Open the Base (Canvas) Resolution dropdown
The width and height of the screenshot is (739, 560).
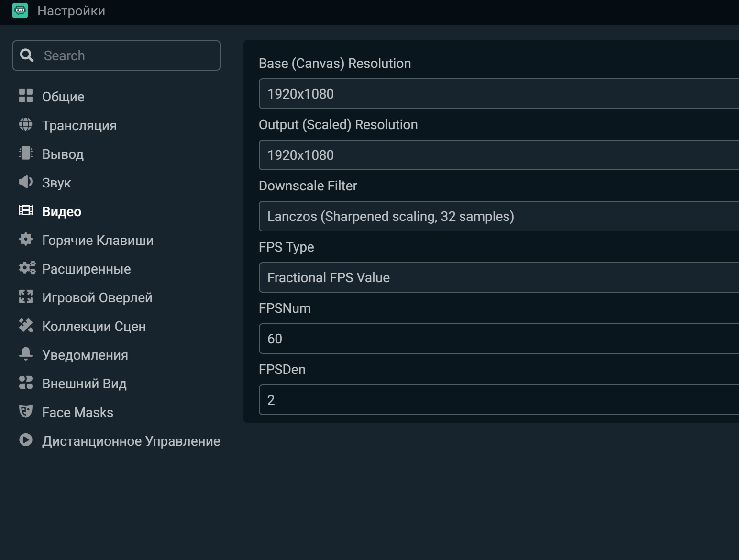click(x=499, y=94)
